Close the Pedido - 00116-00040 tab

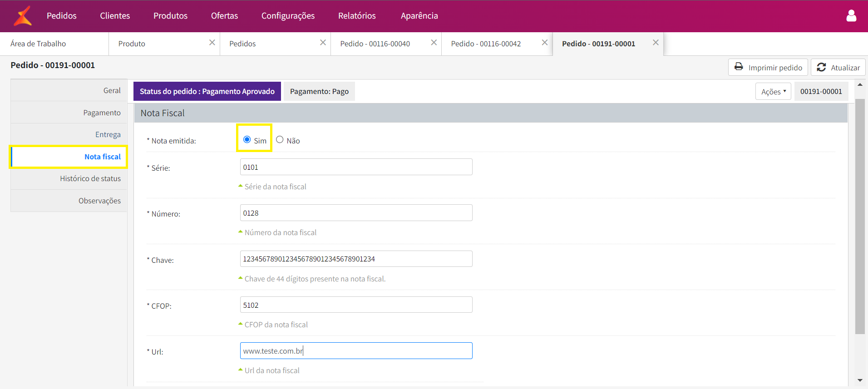[x=434, y=43]
